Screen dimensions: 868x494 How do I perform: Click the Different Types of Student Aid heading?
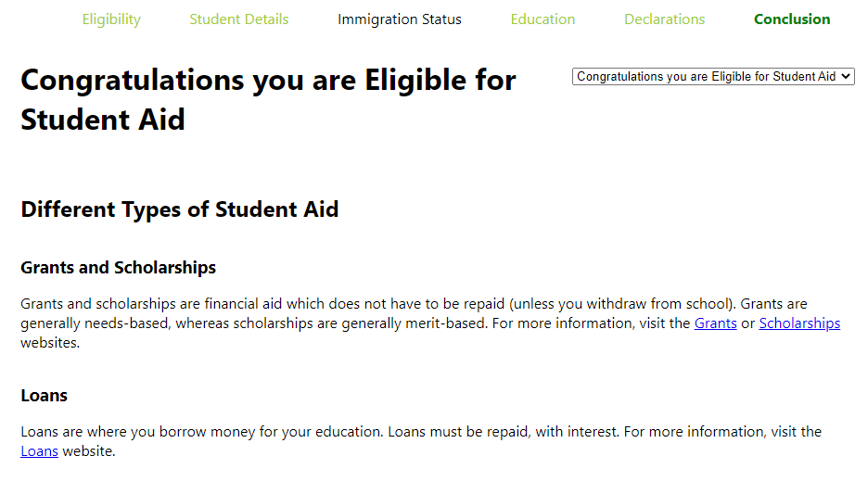[179, 209]
